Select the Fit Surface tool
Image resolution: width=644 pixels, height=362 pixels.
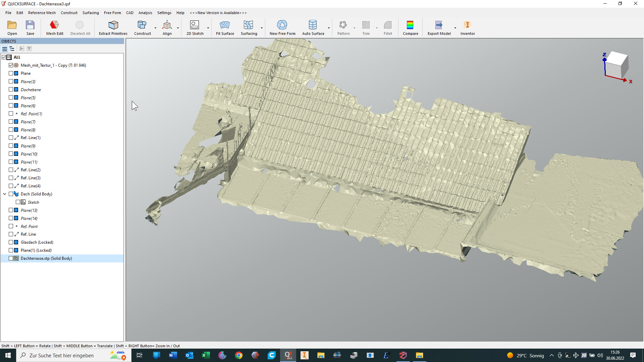(x=225, y=27)
